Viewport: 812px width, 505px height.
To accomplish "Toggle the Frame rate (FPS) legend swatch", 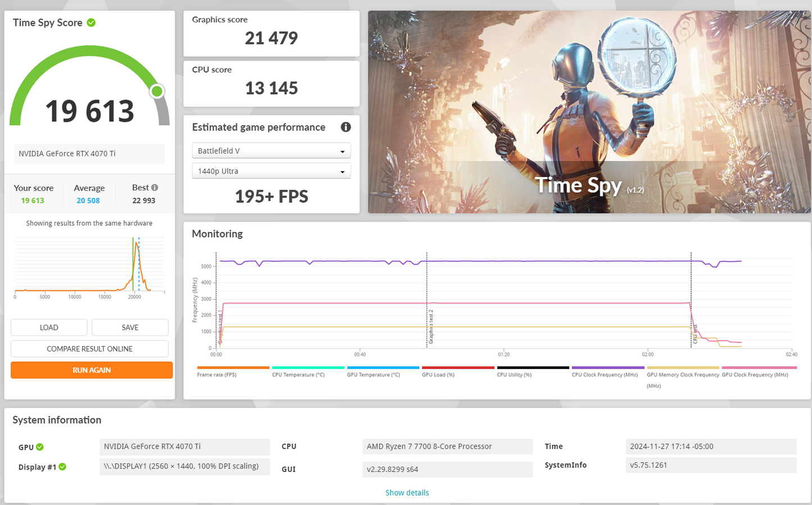I will point(233,368).
